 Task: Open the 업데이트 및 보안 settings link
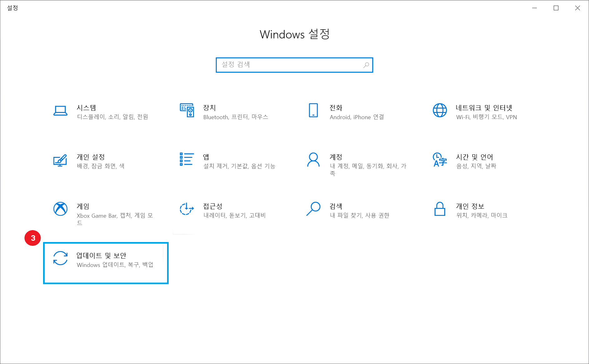pyautogui.click(x=101, y=256)
